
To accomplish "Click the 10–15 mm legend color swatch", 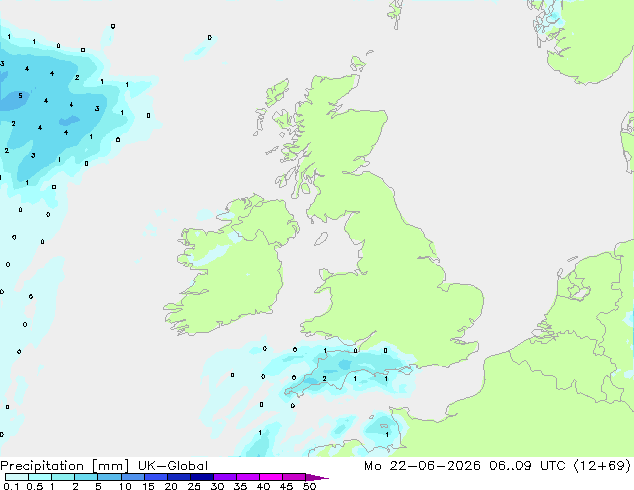I will (132, 477).
